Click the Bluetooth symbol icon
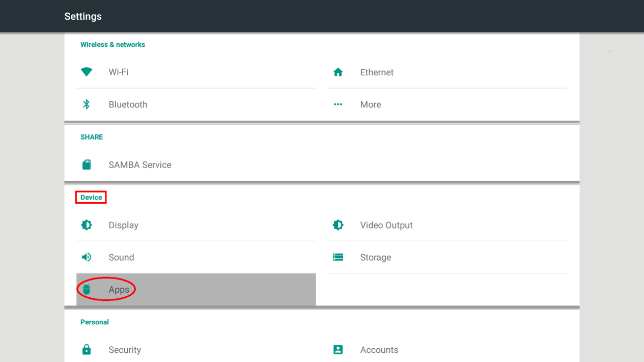This screenshot has width=644, height=362. pyautogui.click(x=87, y=104)
